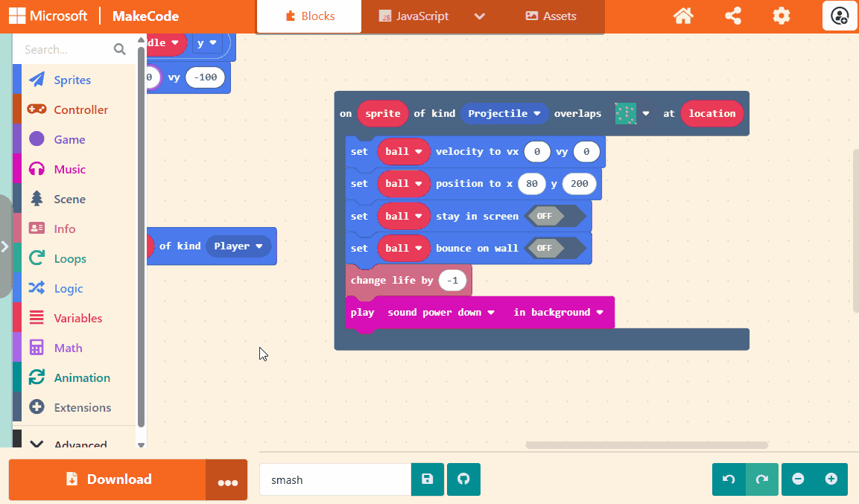Save project with the disk icon
The width and height of the screenshot is (859, 504).
pos(428,479)
